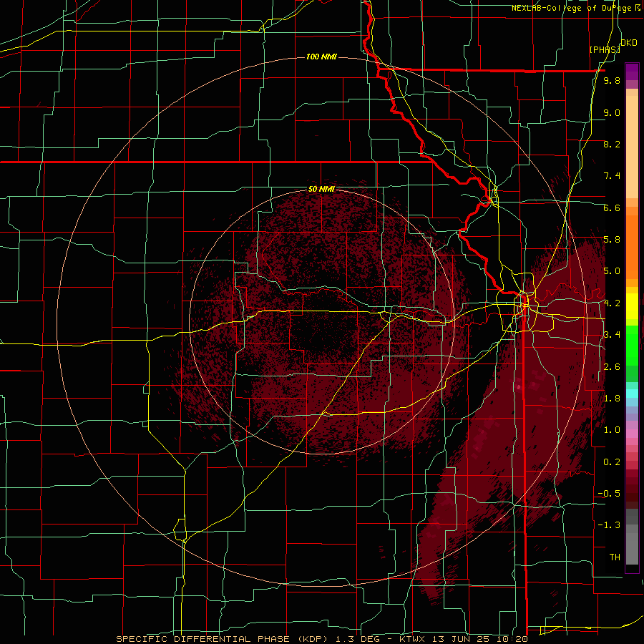The image size is (644, 644).
Task: Click the -1.3 value on the color scale
Action: 609,525
